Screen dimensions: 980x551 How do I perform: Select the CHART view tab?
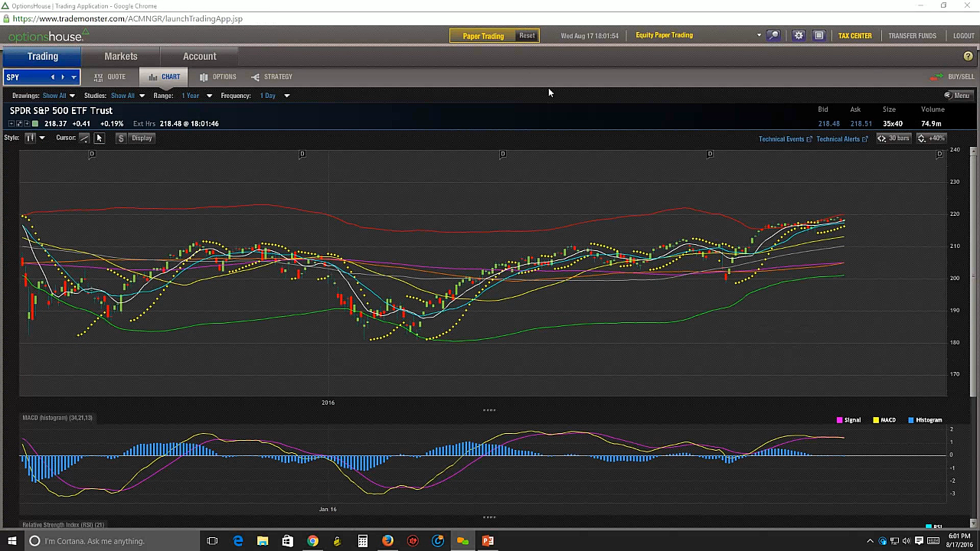click(165, 77)
